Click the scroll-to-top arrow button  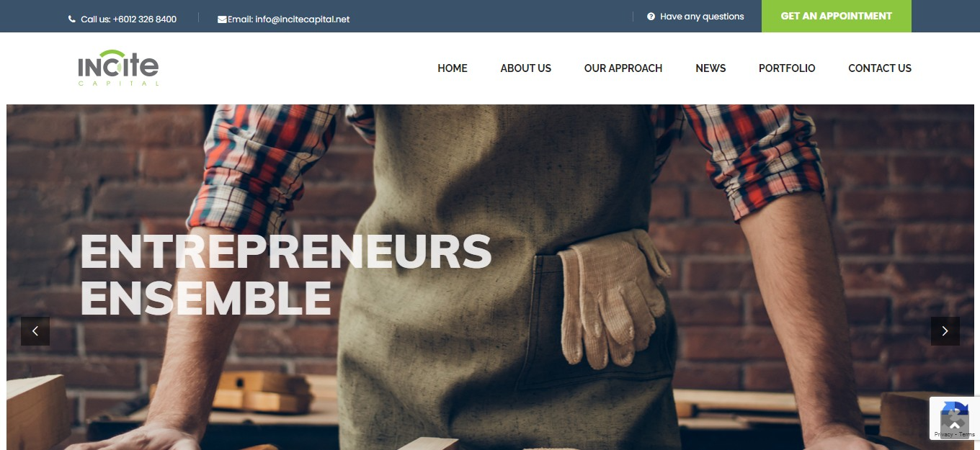[x=955, y=424]
